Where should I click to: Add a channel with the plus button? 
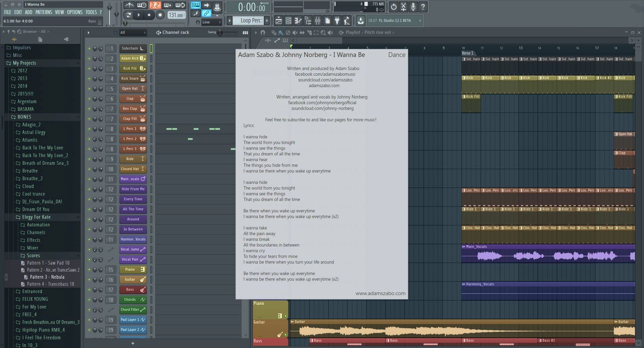[x=133, y=343]
